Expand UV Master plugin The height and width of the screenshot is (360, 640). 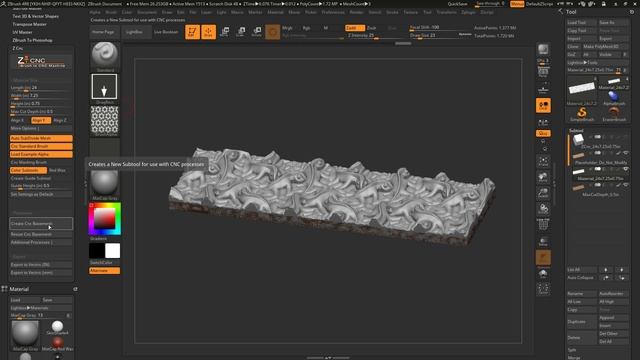click(22, 32)
